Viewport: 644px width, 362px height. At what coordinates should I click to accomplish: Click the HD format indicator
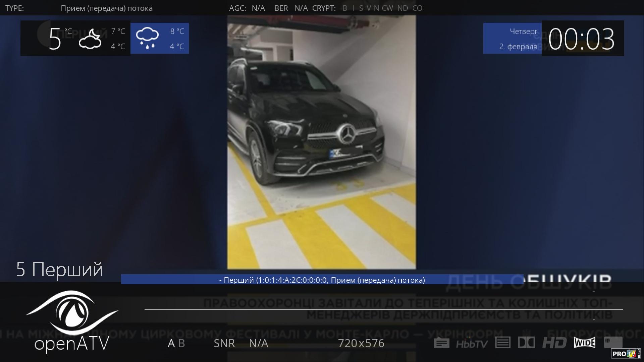tap(554, 343)
